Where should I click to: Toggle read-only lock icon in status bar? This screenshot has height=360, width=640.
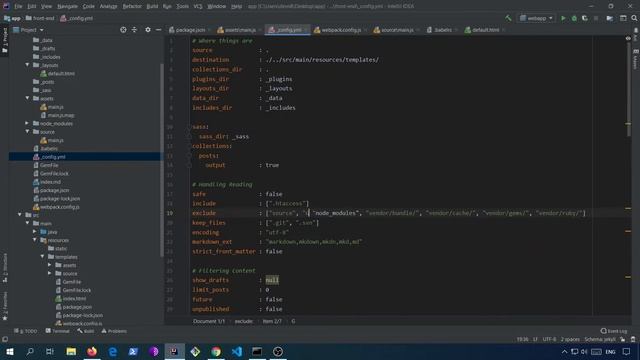coord(622,339)
